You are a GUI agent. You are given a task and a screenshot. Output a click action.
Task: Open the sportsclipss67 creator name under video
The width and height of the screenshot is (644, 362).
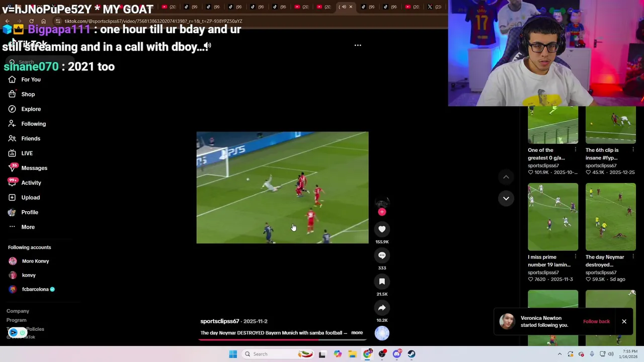[219, 321]
